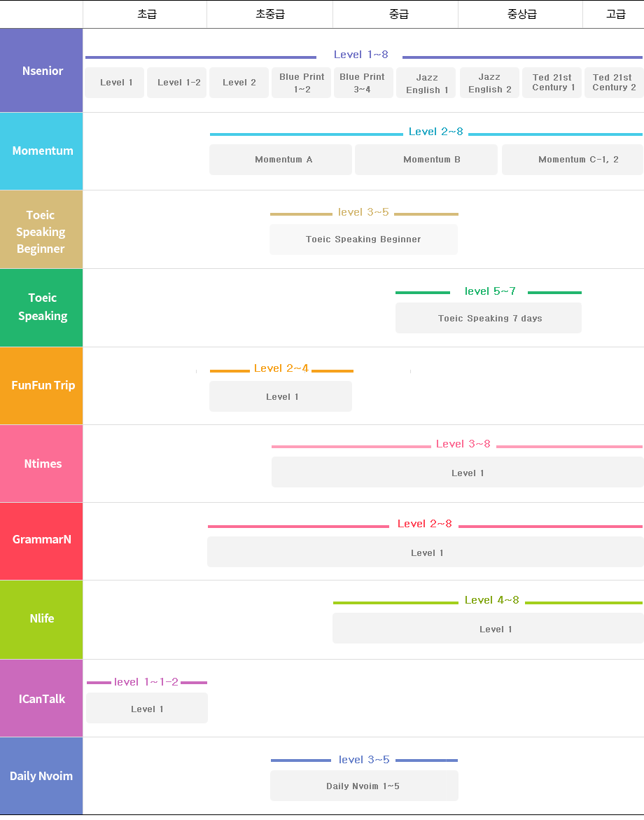
Task: Click the purple Nsenior category cell
Action: (41, 71)
